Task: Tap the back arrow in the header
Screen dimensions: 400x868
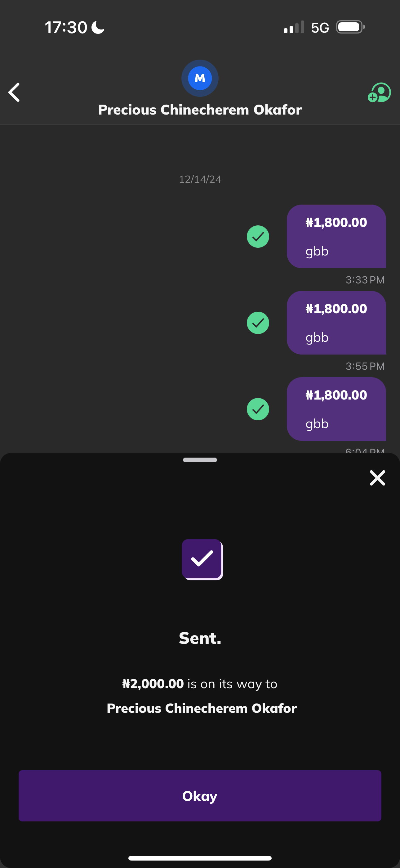Action: tap(14, 92)
